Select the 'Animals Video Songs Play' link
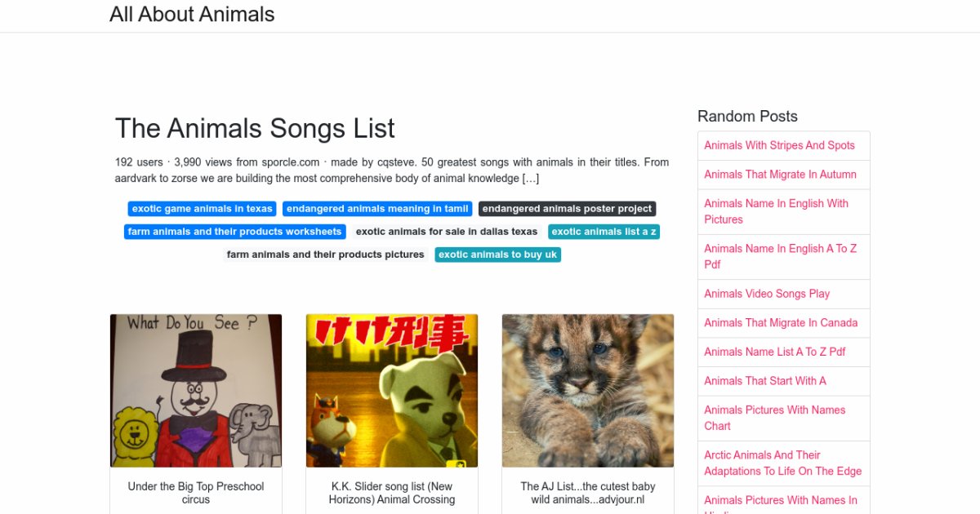Viewport: 980px width, 514px height. click(x=767, y=294)
